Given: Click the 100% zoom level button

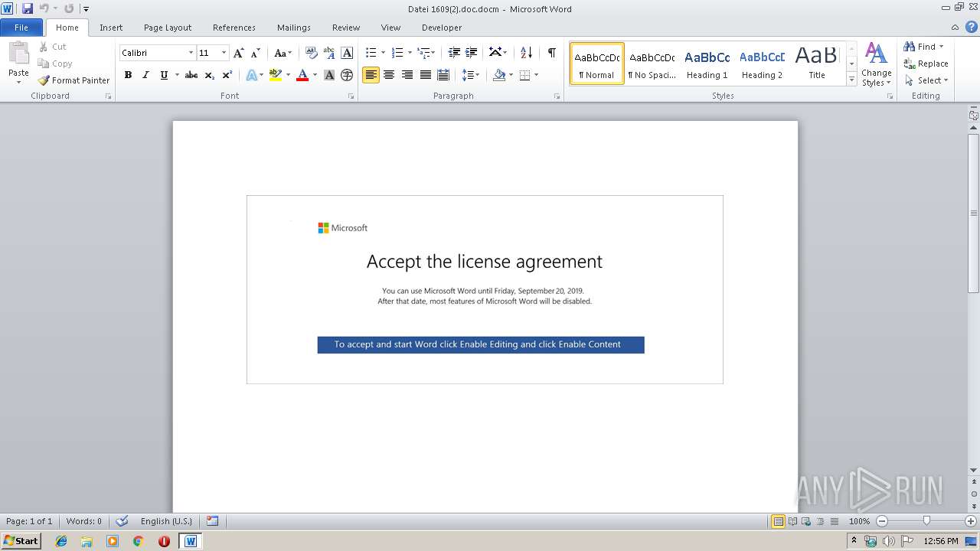Looking at the screenshot, I should (x=860, y=521).
